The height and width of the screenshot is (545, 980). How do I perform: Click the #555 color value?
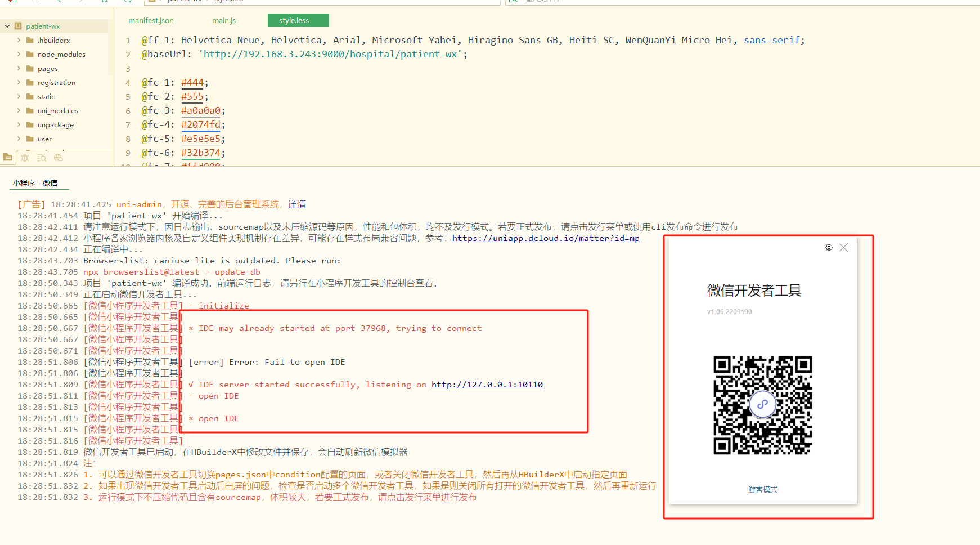(x=192, y=96)
